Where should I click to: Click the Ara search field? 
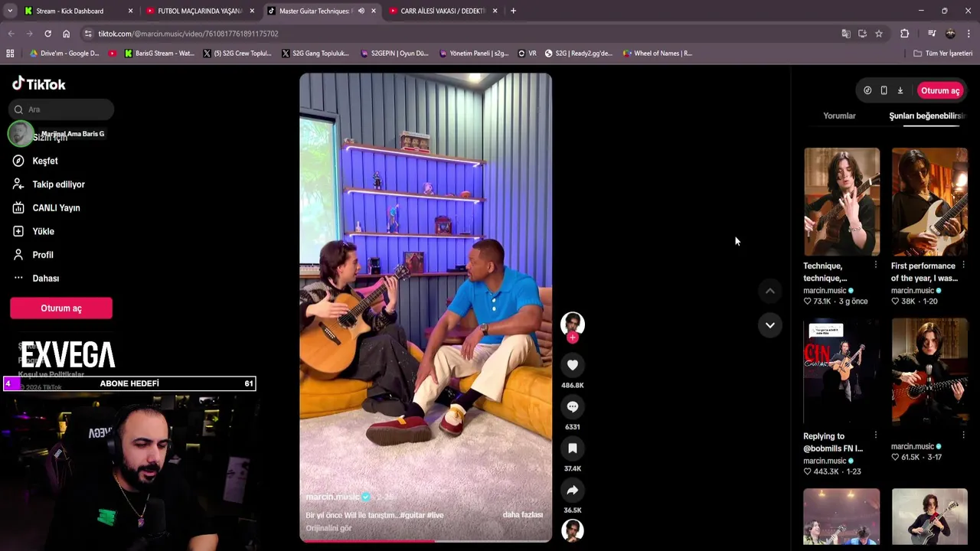(x=61, y=109)
